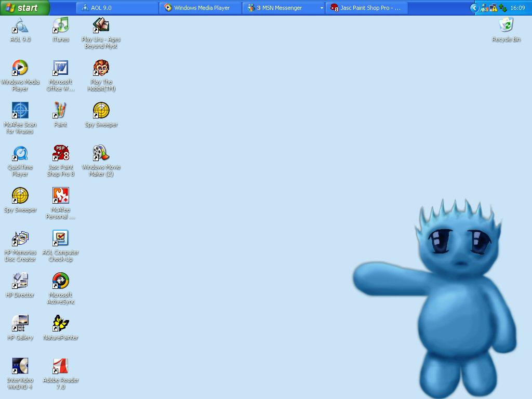The width and height of the screenshot is (532, 399).
Task: Switch to AOL 9.0 in the taskbar
Action: (117, 8)
